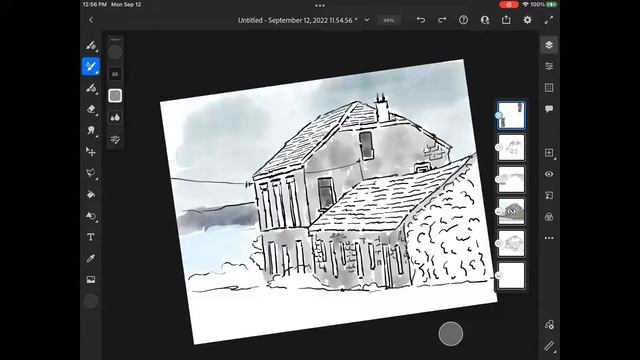This screenshot has width=640, height=360.
Task: Tap the red screen recording indicator
Action: pos(509,4)
